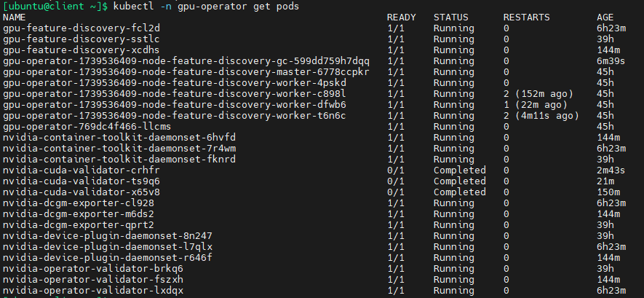Select pod name gpu-operator-769dc4f466-llcms
This screenshot has height=298, width=644.
pos(87,127)
